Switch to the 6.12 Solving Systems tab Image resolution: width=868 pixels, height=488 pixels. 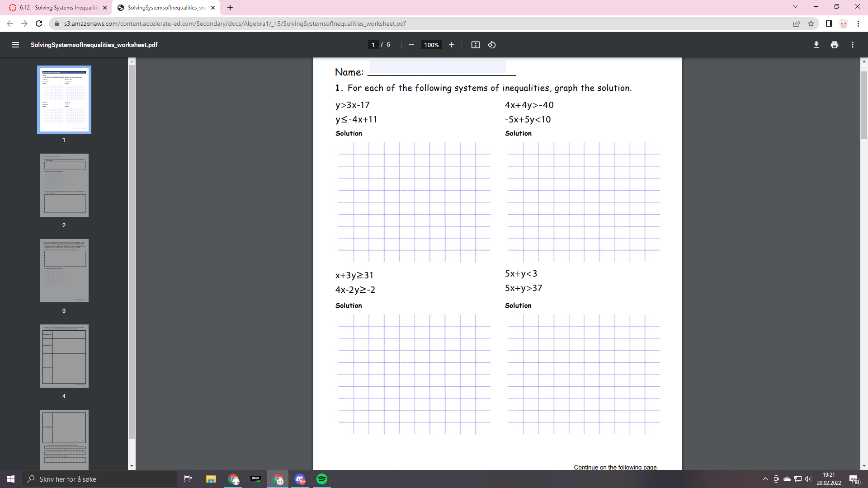click(59, 8)
